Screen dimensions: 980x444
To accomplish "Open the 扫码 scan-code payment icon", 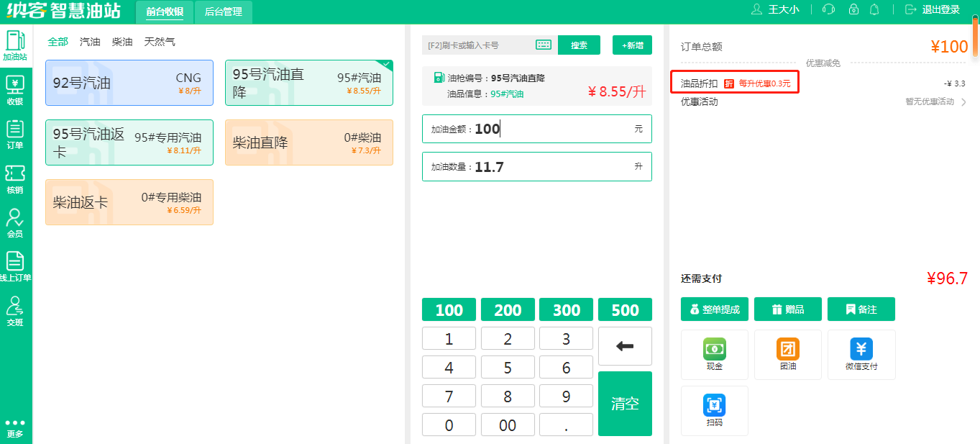I will (x=714, y=410).
